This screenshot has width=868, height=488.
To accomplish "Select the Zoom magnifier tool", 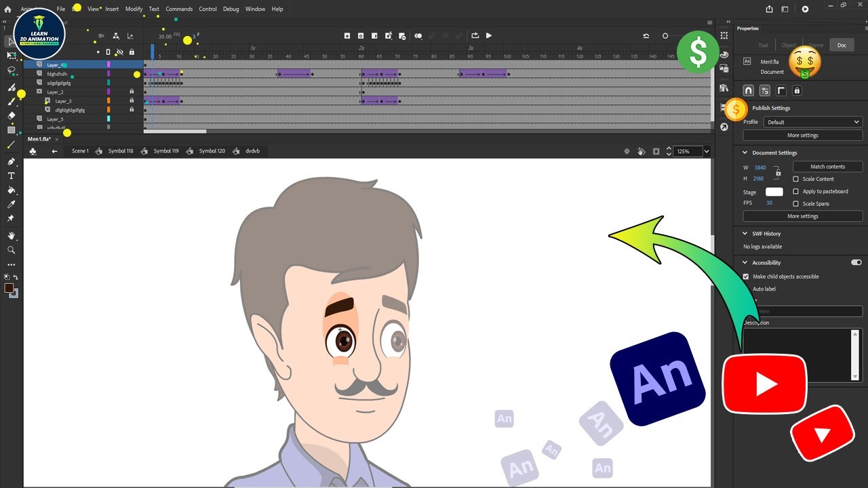I will pyautogui.click(x=12, y=250).
